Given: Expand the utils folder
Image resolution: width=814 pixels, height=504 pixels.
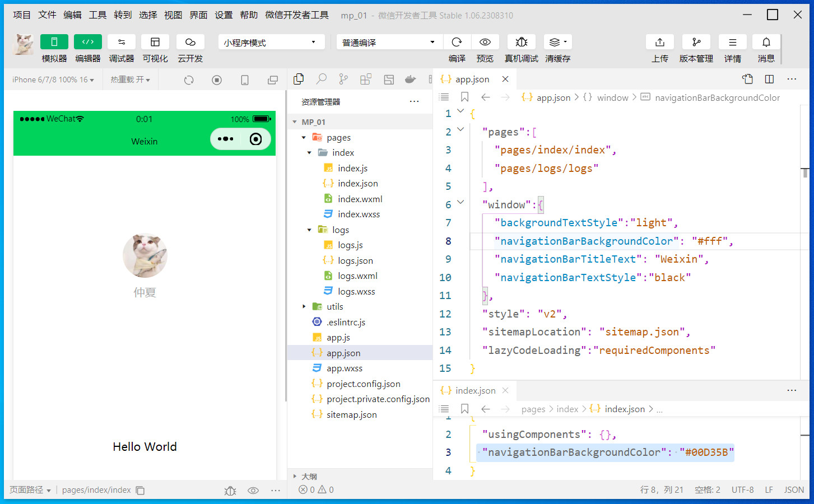Looking at the screenshot, I should point(304,306).
